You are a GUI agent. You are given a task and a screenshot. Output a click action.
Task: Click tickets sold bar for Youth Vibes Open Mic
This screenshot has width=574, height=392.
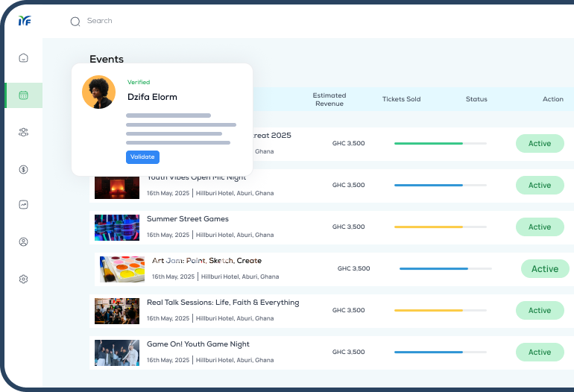(440, 186)
